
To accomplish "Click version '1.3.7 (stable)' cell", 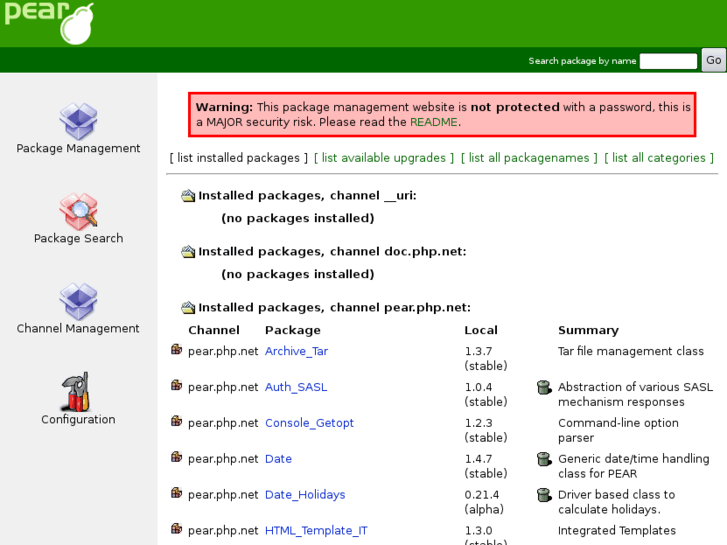I will tap(486, 359).
